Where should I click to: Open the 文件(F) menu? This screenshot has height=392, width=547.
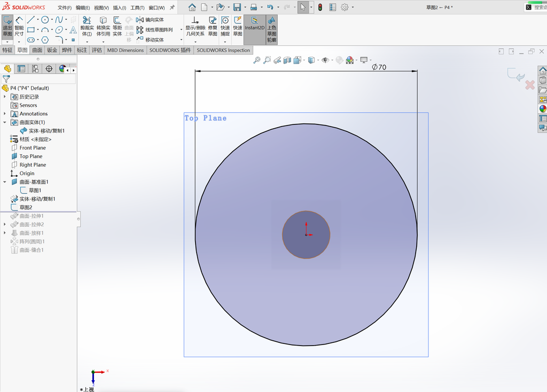coord(65,7)
